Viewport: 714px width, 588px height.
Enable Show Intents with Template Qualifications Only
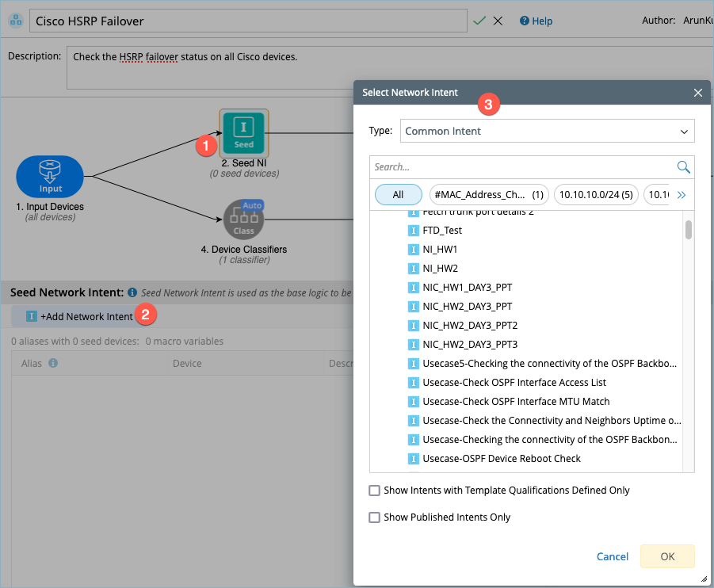[x=375, y=491]
